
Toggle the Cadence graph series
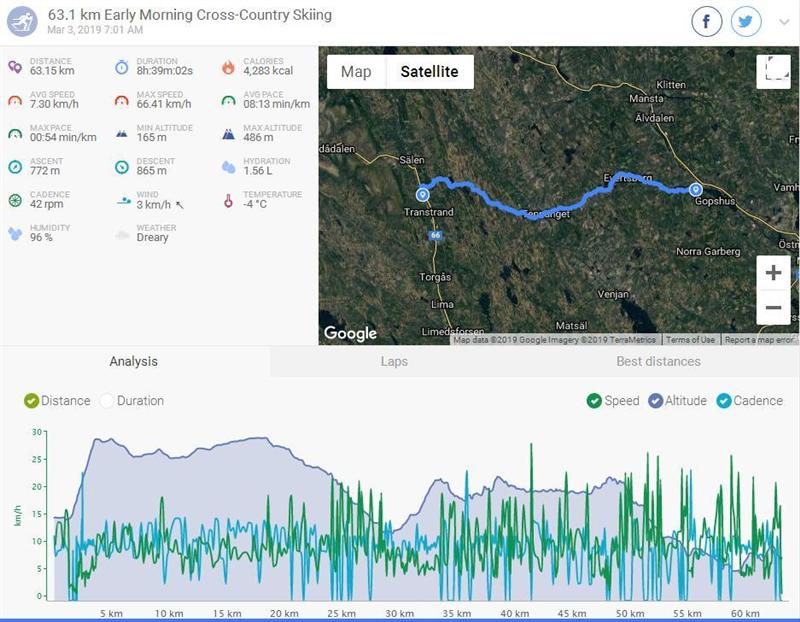(749, 401)
